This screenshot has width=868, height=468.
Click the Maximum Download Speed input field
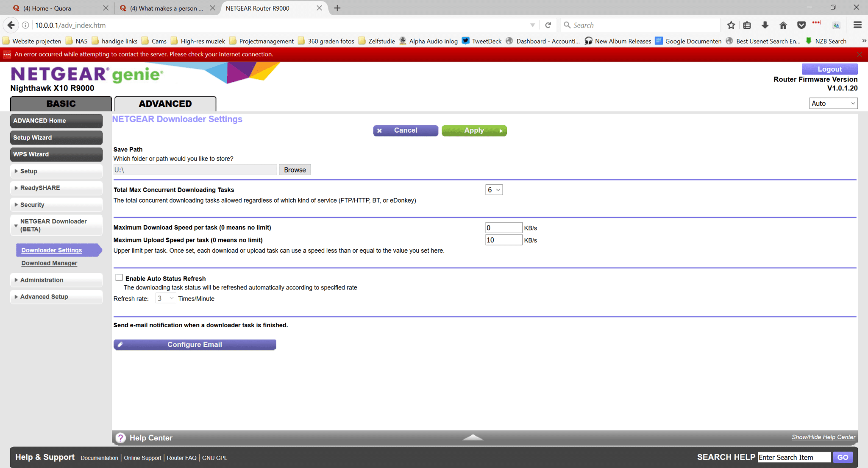[x=504, y=228]
